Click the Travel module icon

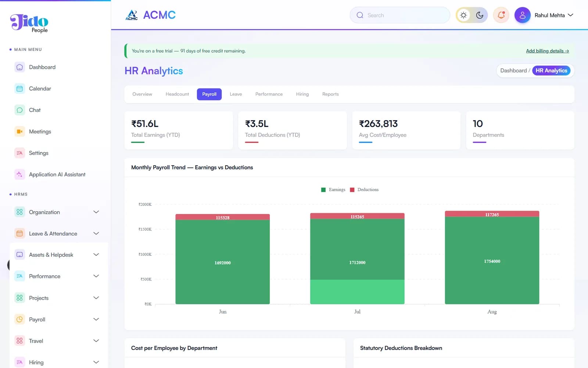pos(19,341)
